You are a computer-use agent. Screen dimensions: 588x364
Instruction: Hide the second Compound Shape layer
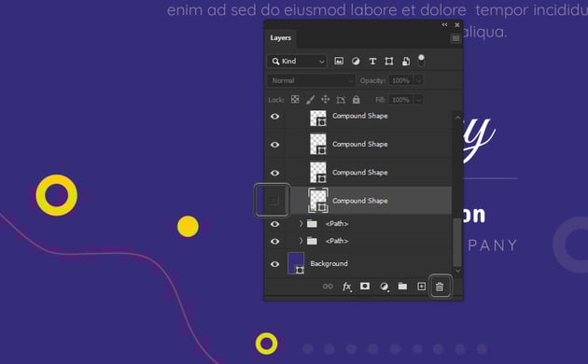(275, 145)
